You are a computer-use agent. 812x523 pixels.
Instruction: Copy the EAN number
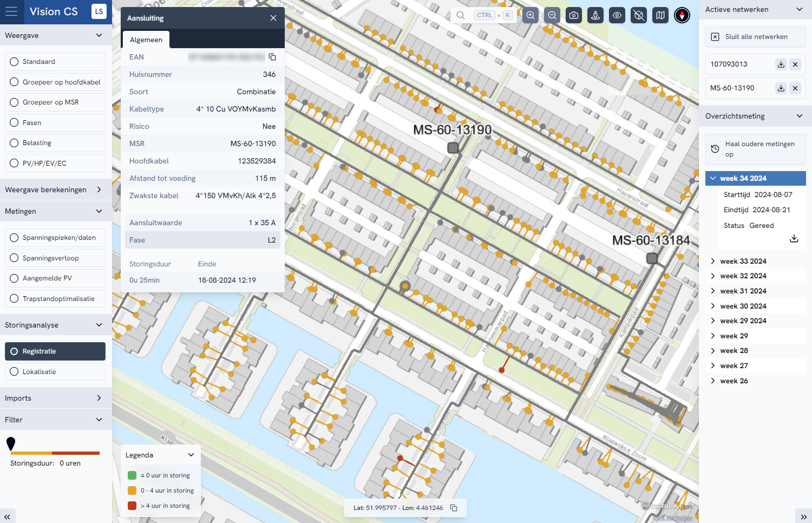pyautogui.click(x=272, y=57)
